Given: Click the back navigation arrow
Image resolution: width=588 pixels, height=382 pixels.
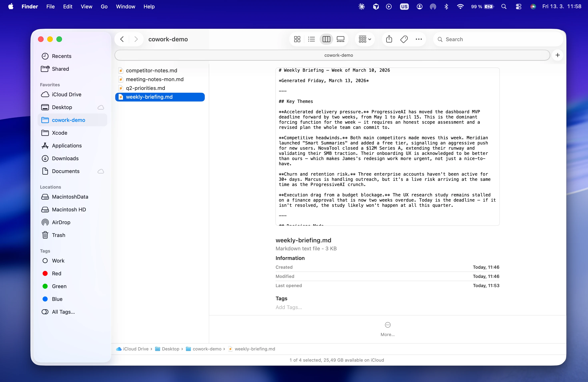Looking at the screenshot, I should coord(122,39).
